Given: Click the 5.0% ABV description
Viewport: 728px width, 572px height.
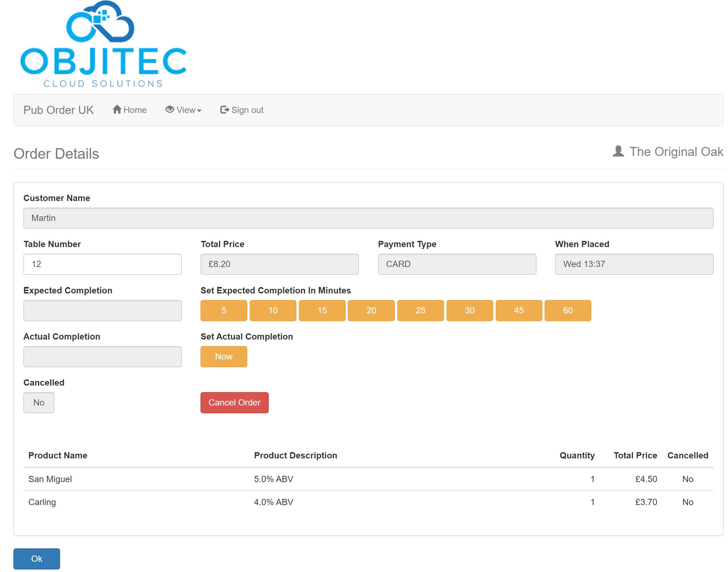Looking at the screenshot, I should (274, 480).
